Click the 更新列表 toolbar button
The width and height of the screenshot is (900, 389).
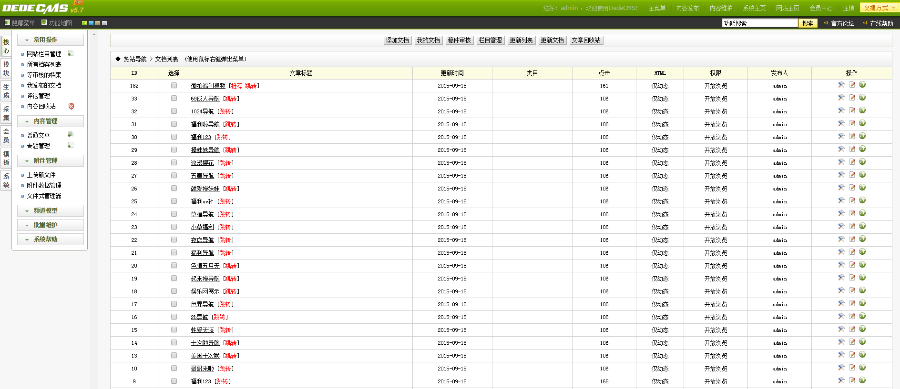[521, 40]
